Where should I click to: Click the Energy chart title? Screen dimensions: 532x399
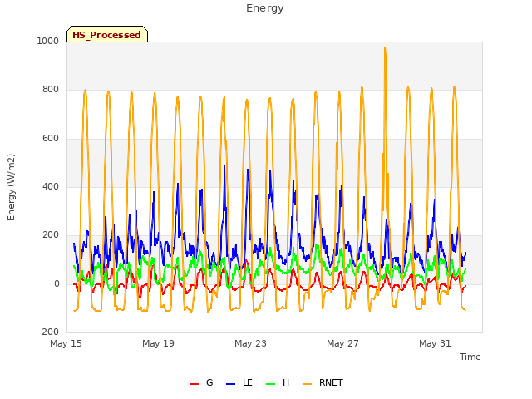pyautogui.click(x=265, y=8)
